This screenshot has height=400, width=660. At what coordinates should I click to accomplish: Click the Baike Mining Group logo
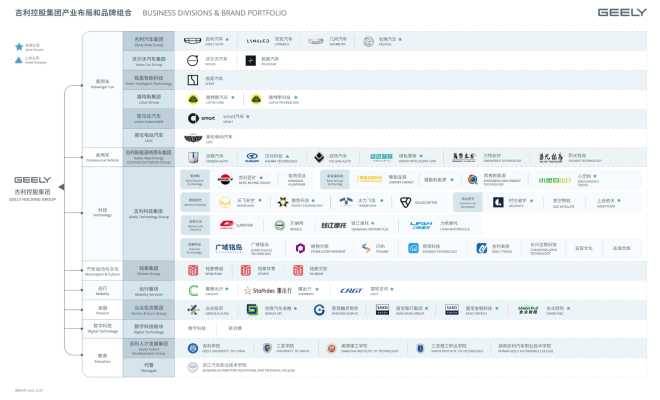pos(225,180)
